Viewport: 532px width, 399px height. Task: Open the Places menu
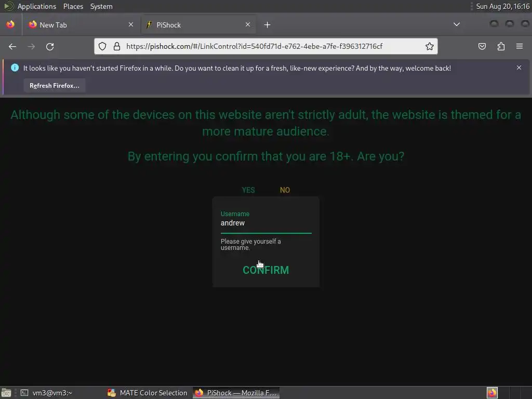73,6
